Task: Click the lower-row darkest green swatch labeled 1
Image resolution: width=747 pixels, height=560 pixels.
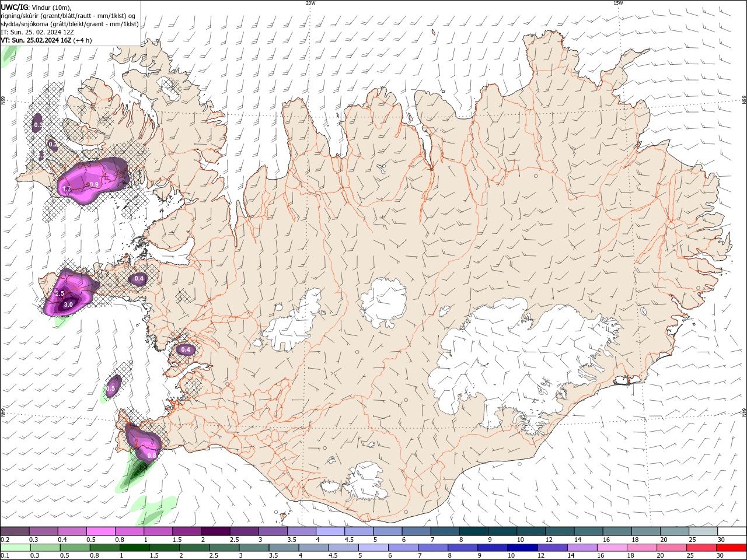Action: click(x=135, y=548)
